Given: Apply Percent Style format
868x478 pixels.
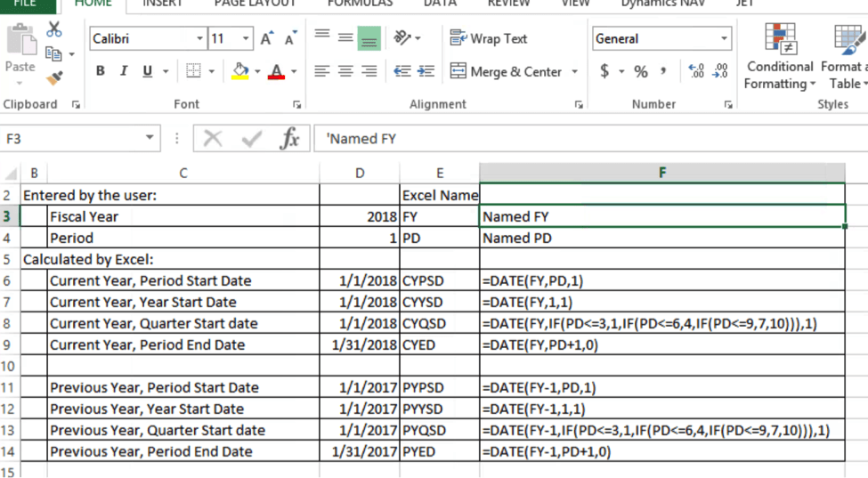Looking at the screenshot, I should (641, 71).
